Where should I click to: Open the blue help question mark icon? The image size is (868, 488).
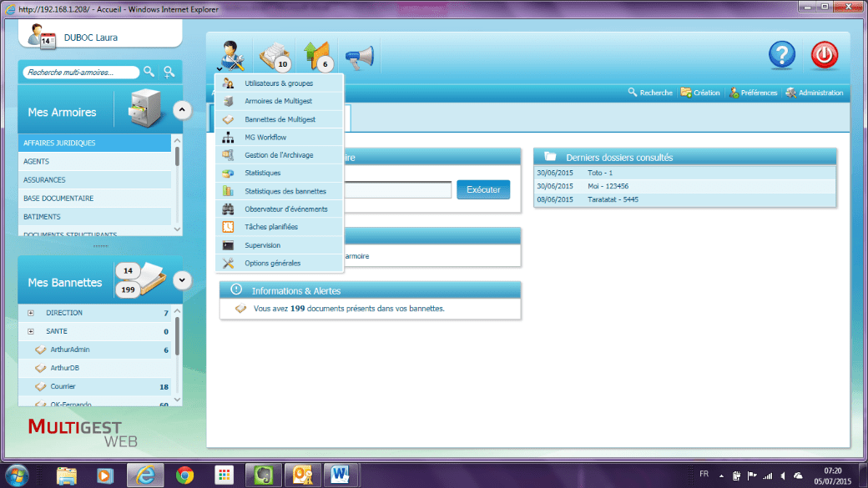click(782, 55)
